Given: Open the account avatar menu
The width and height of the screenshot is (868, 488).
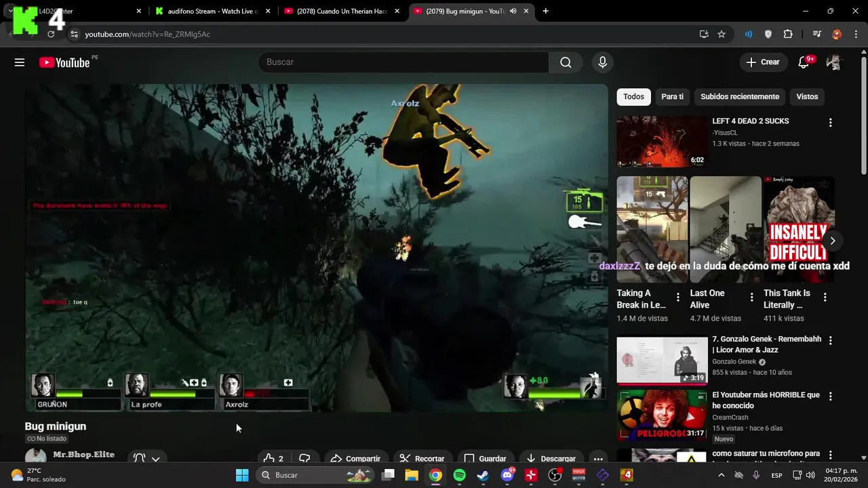Looking at the screenshot, I should [834, 62].
